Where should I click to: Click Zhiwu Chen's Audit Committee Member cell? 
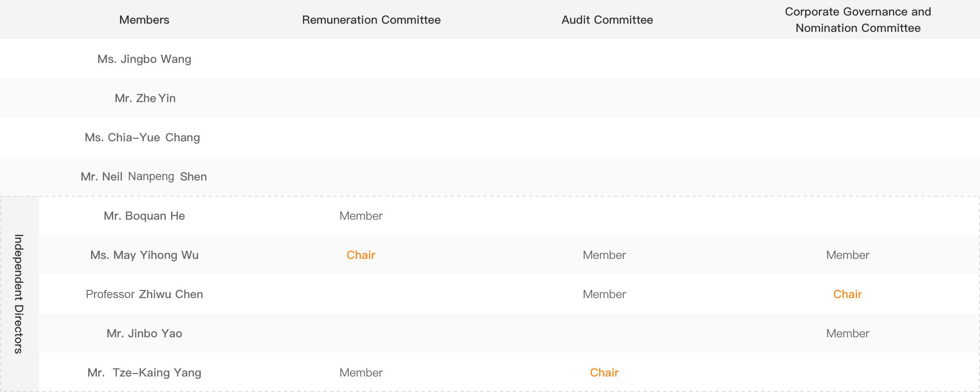pyautogui.click(x=604, y=294)
